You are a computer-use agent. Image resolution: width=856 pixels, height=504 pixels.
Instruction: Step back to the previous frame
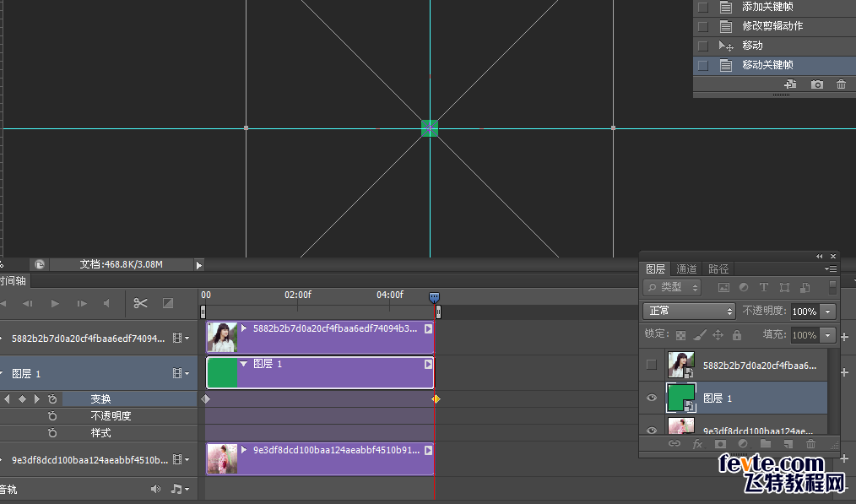coord(27,304)
